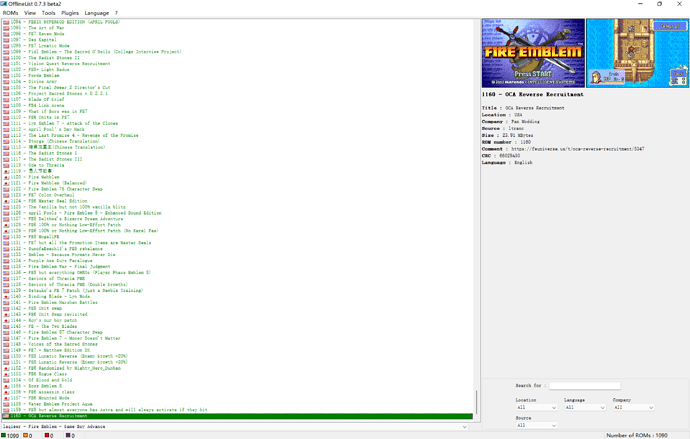Expand the Location filter dropdown
Image resolution: width=690 pixels, height=439 pixels.
536,407
